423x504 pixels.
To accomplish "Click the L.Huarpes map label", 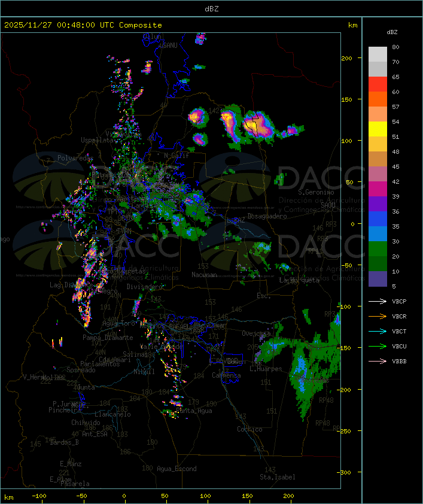I will (x=266, y=369).
